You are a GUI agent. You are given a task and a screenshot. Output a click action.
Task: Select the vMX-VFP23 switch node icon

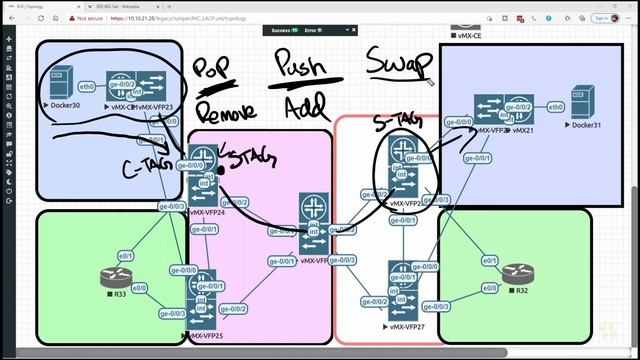pyautogui.click(x=151, y=86)
